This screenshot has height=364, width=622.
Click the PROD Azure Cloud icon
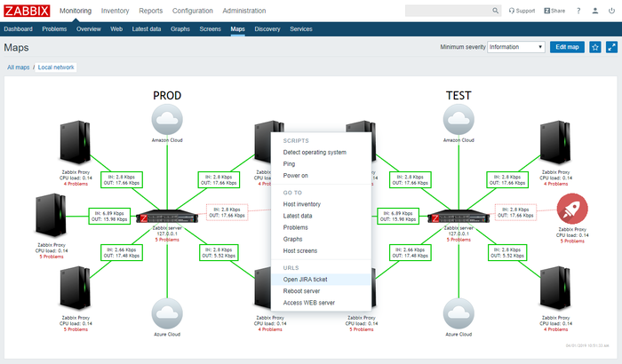[x=167, y=313]
